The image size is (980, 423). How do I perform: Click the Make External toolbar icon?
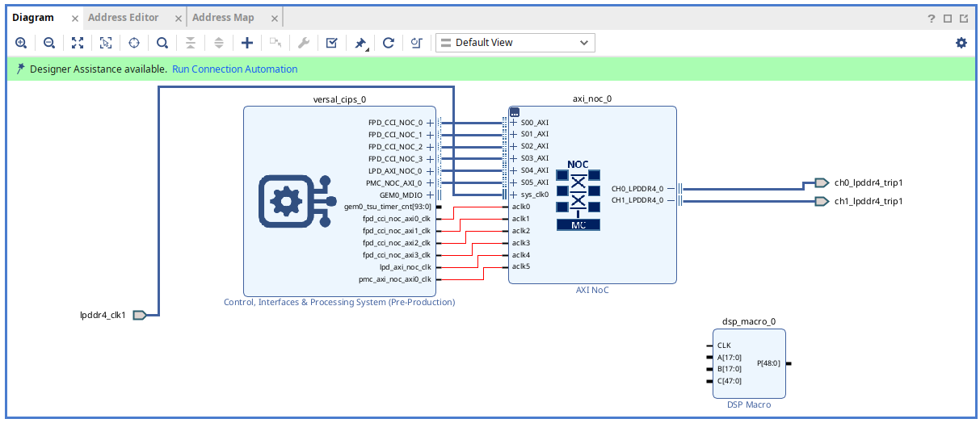pos(275,43)
